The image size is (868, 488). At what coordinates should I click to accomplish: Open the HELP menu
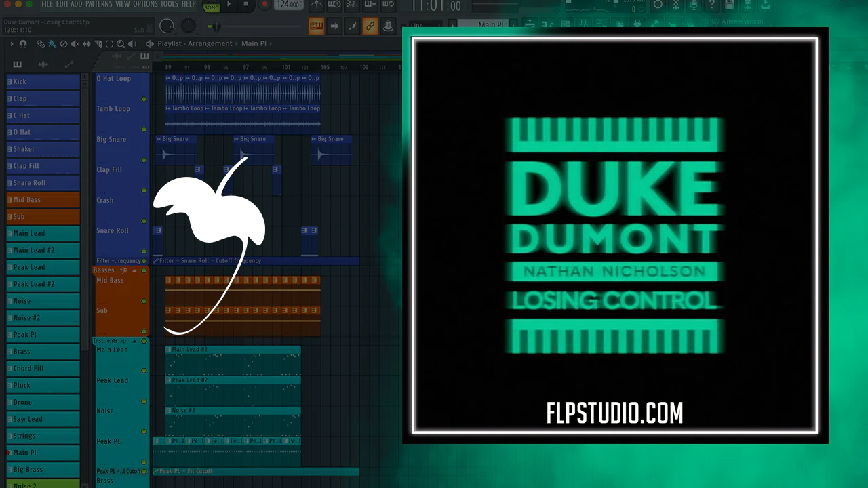click(x=189, y=4)
